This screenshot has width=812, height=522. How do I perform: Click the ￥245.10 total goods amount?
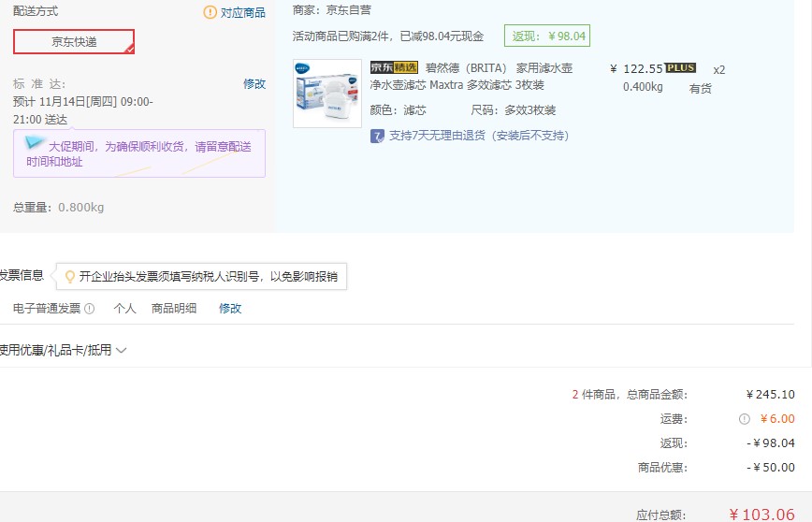point(771,395)
